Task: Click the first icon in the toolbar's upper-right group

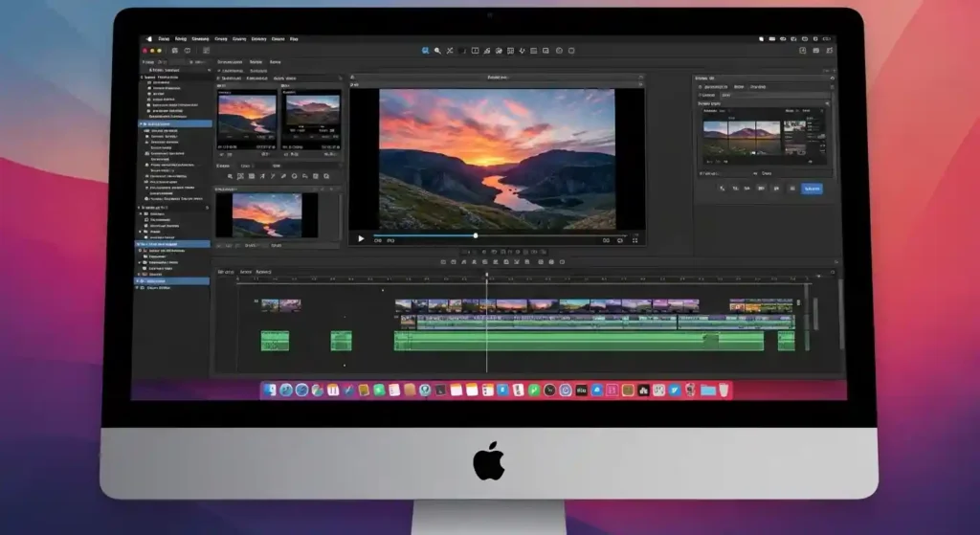Action: tap(803, 51)
